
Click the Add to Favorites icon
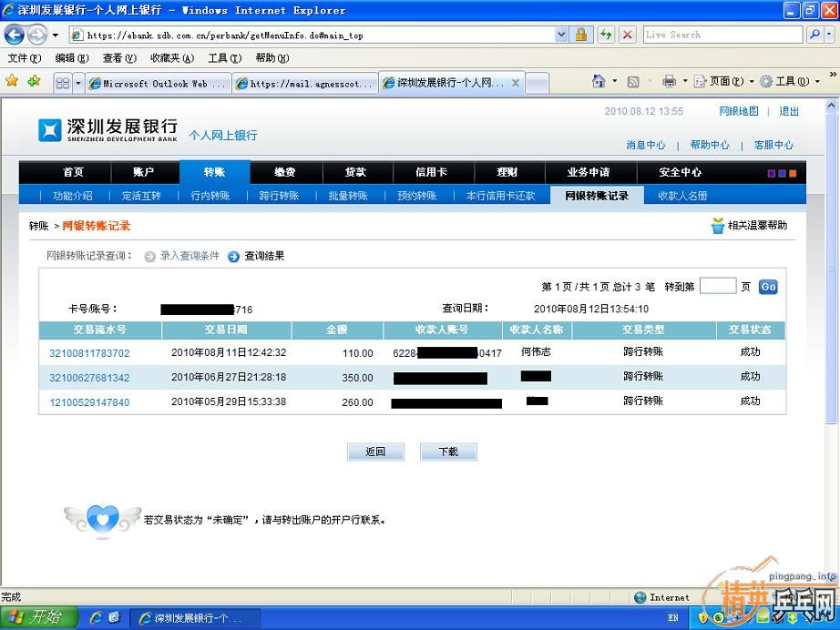click(x=34, y=82)
